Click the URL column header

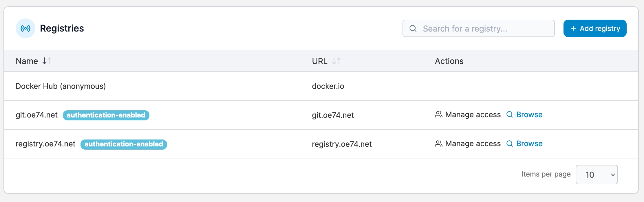tap(320, 61)
